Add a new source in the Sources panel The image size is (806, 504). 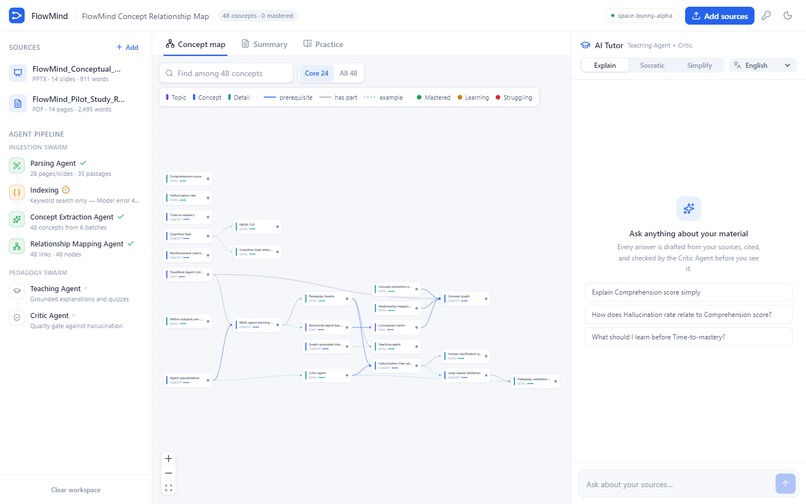127,47
